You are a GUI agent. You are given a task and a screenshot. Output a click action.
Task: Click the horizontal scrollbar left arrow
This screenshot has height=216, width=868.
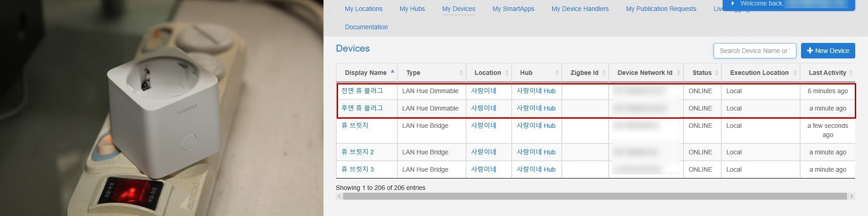click(339, 196)
